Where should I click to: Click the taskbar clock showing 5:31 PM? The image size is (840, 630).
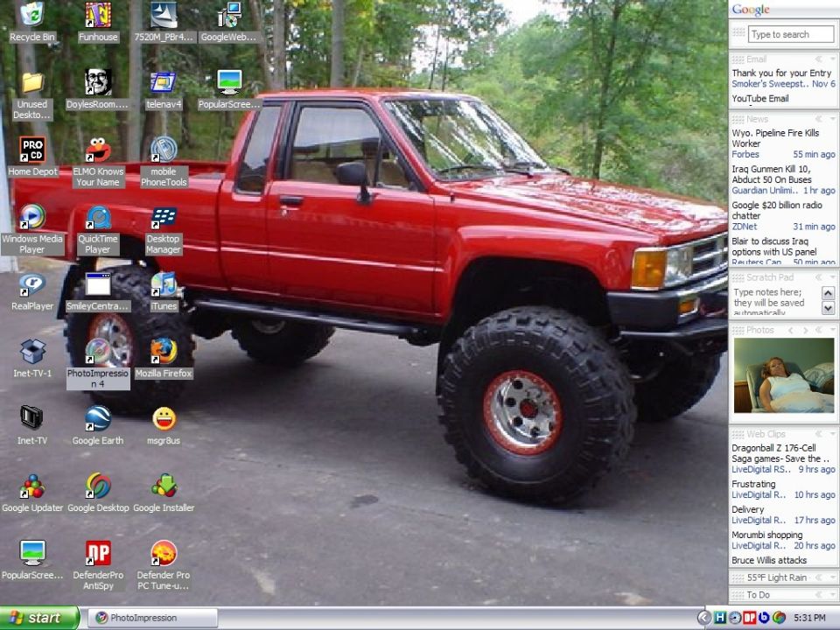coord(809,618)
